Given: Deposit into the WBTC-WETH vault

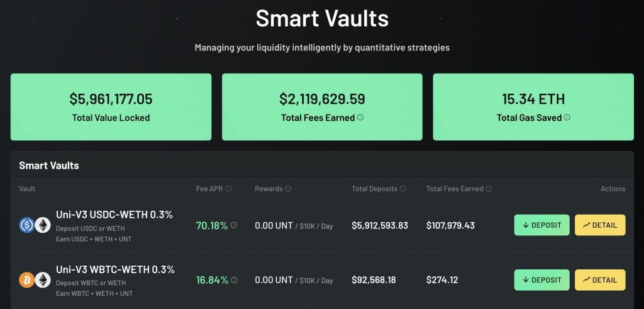Looking at the screenshot, I should pyautogui.click(x=541, y=280).
